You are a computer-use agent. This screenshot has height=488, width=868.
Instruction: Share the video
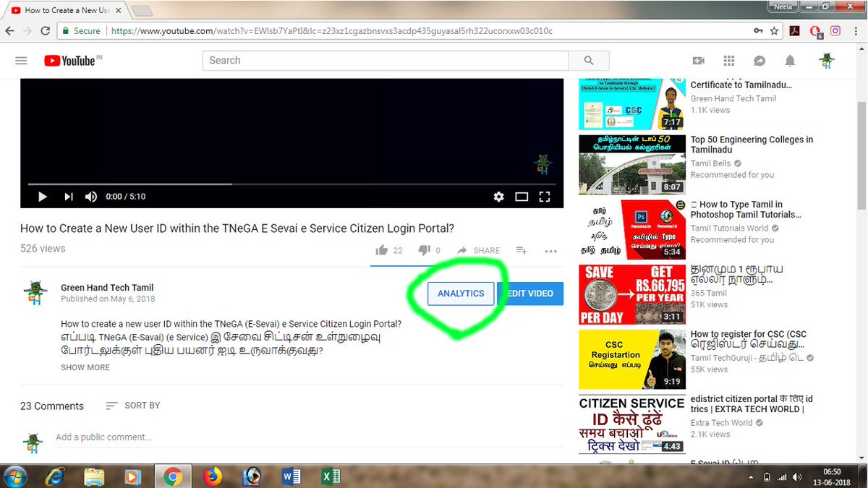pos(478,250)
